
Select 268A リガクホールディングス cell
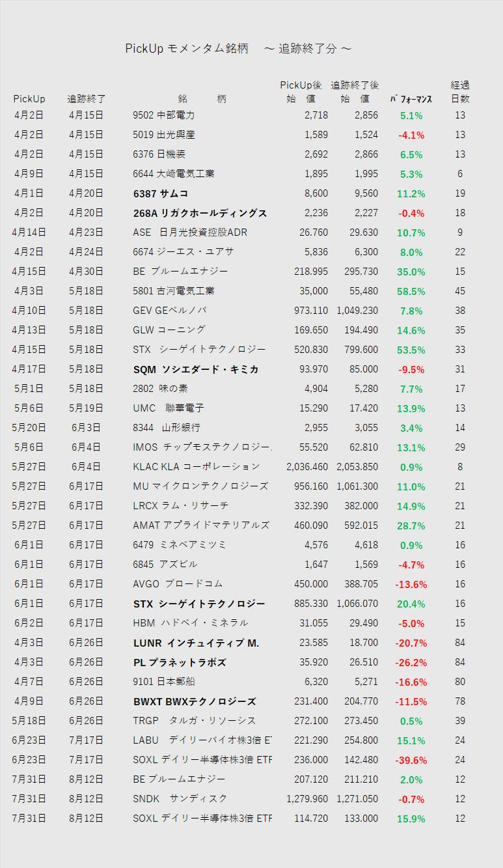[x=200, y=213]
